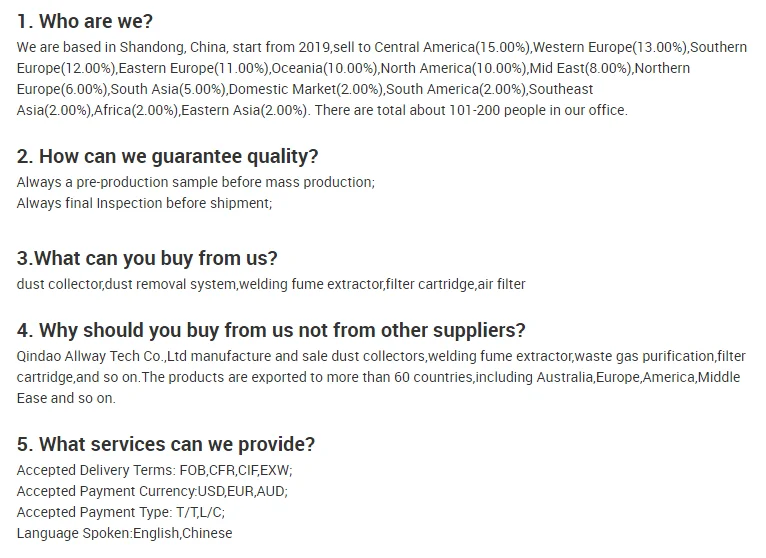Click the 'Accepted Delivery Terms: FOB,CFR,CIF,EXW' line

[x=154, y=470]
